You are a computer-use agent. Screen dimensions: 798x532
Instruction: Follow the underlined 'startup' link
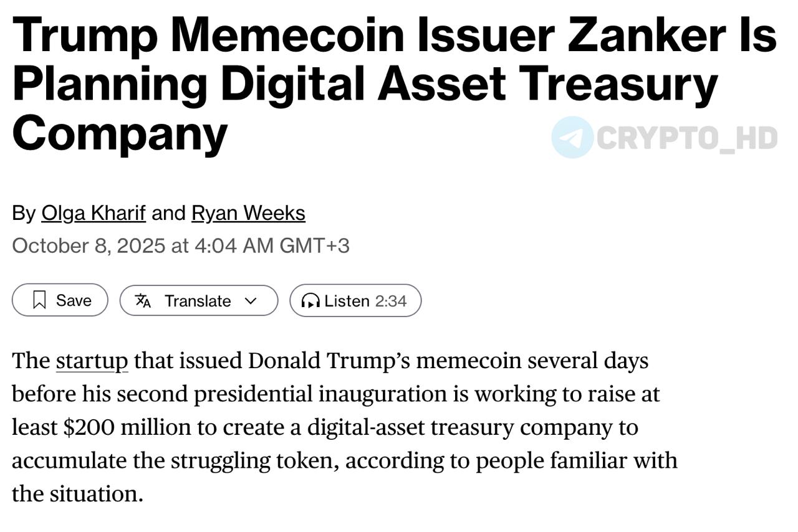(92, 361)
